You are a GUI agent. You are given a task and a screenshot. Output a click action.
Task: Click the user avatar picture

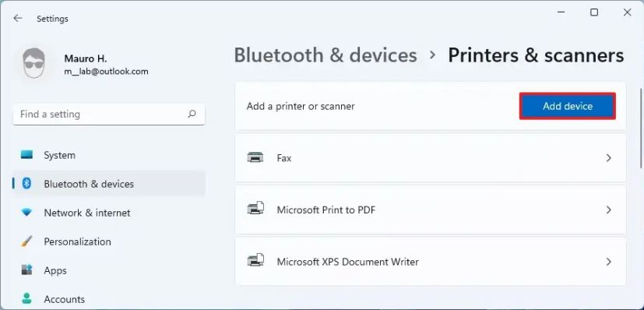point(33,63)
